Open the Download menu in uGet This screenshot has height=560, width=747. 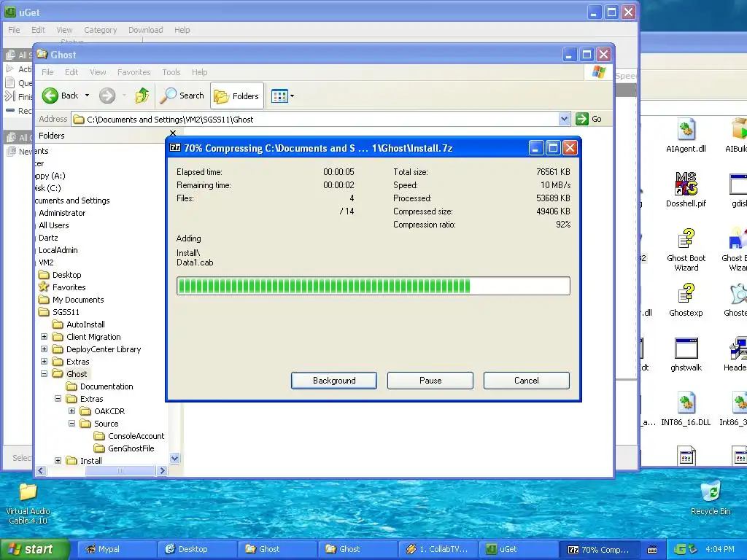coord(145,29)
